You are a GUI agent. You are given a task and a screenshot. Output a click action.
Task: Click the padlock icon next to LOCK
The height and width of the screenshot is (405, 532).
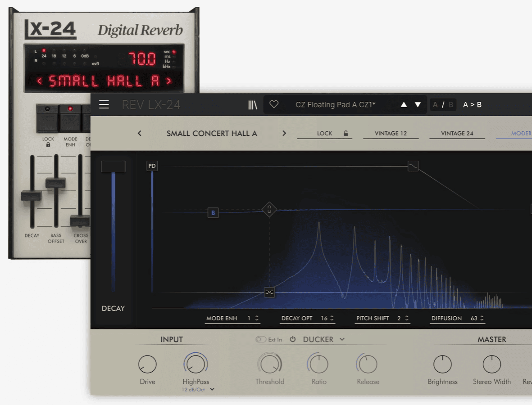coord(346,133)
